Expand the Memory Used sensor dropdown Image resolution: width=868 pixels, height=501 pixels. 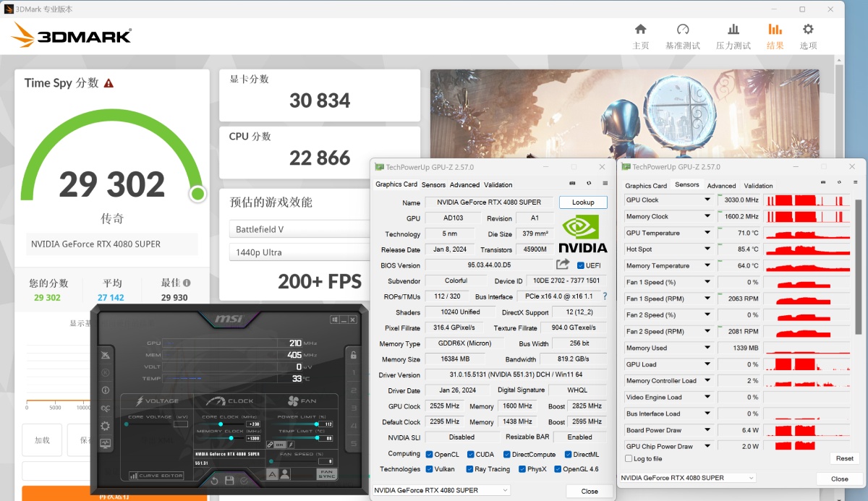(x=707, y=348)
